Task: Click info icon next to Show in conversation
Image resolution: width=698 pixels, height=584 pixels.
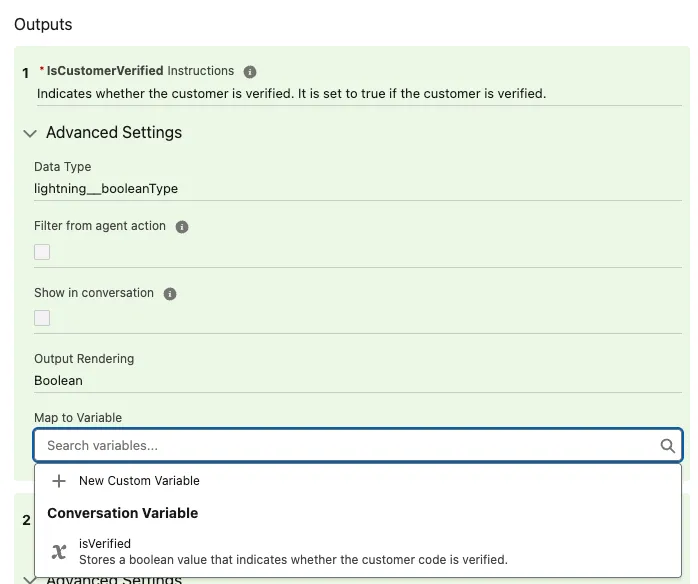Action: point(170,294)
